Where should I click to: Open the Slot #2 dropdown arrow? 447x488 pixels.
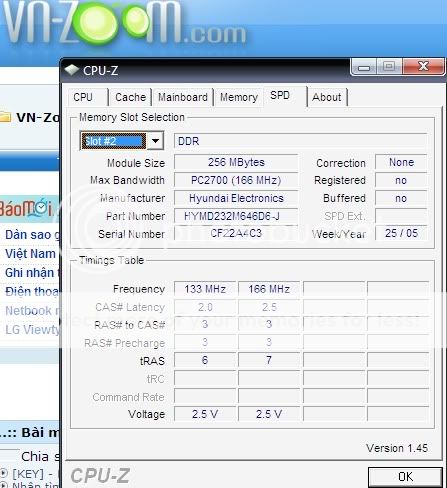[x=155, y=141]
